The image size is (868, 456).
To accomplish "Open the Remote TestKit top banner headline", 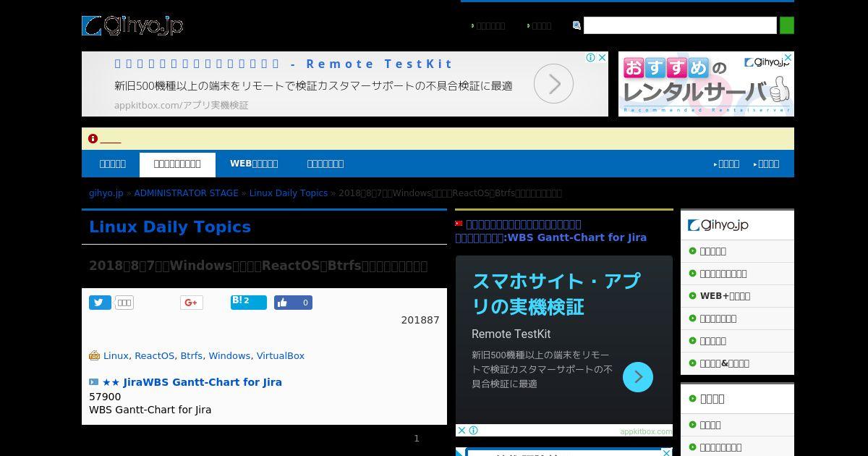I will pyautogui.click(x=284, y=64).
